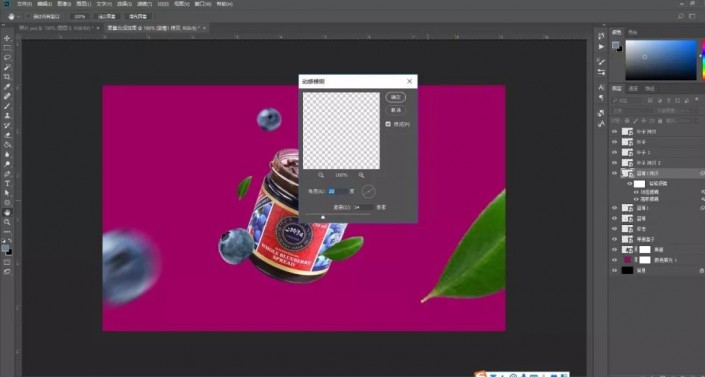This screenshot has width=705, height=377.
Task: Open the Filter (滤镜) menu
Action: coord(144,4)
